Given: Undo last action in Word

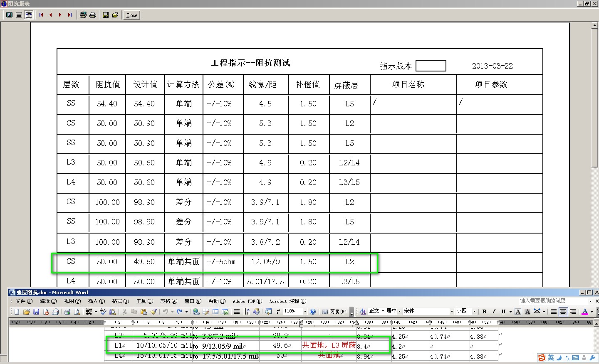Looking at the screenshot, I should 165,312.
